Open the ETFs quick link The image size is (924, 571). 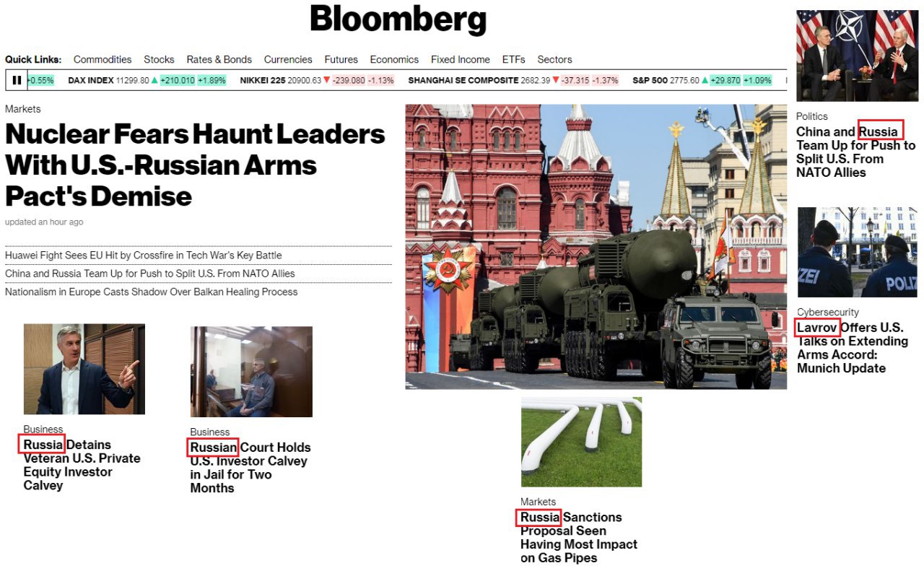pos(514,59)
